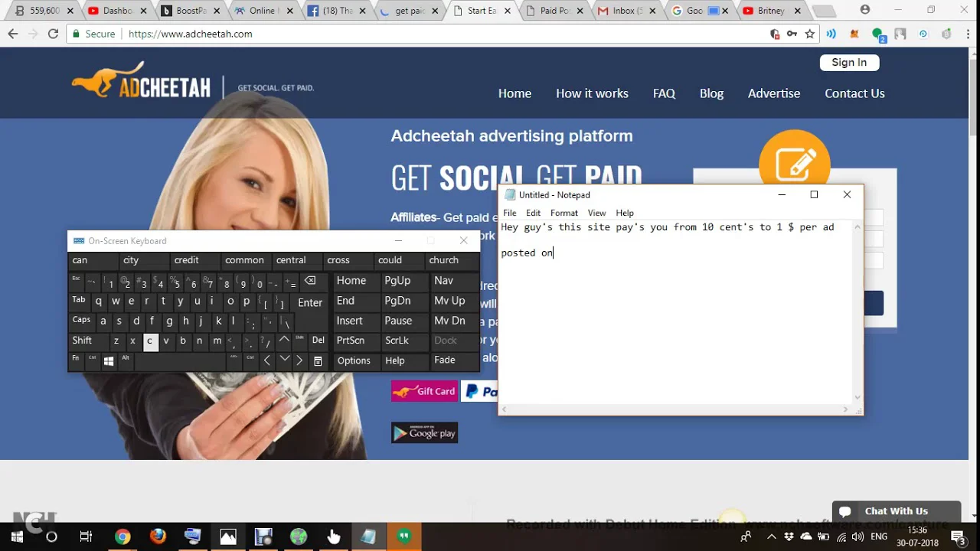Open the Blog nav link
Viewport: 980px width, 551px height.
[x=711, y=93]
